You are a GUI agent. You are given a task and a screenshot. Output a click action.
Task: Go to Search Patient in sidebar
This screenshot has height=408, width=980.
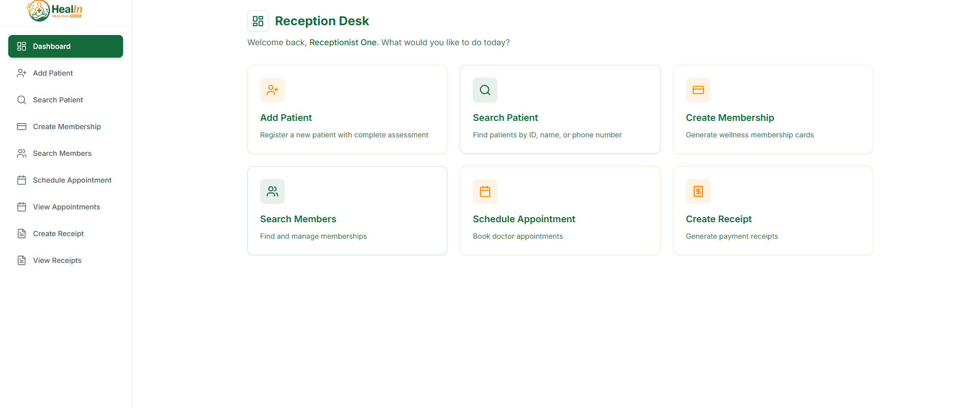point(65,100)
